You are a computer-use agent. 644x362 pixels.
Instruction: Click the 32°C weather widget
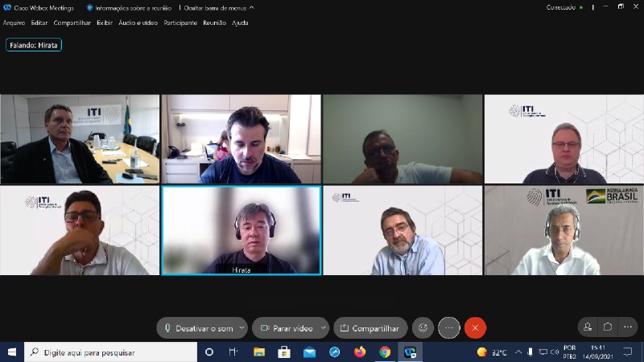coord(492,352)
